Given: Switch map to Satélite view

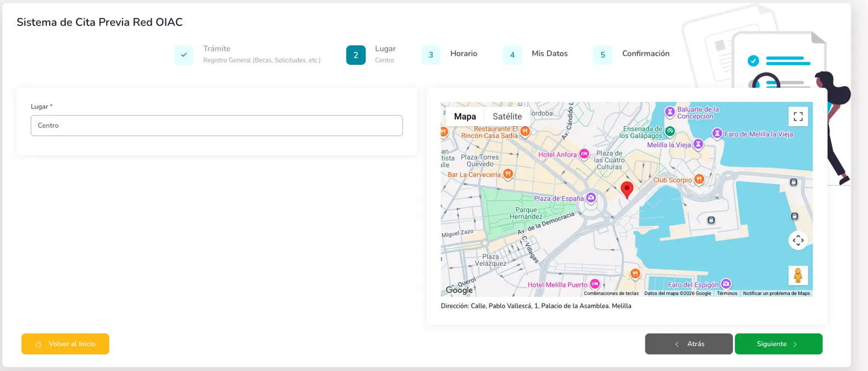Looking at the screenshot, I should coord(507,116).
